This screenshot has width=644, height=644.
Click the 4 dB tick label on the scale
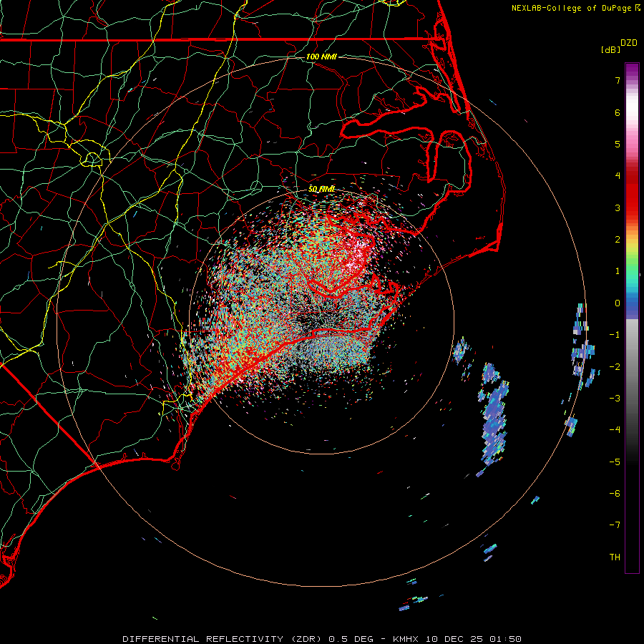tap(618, 176)
